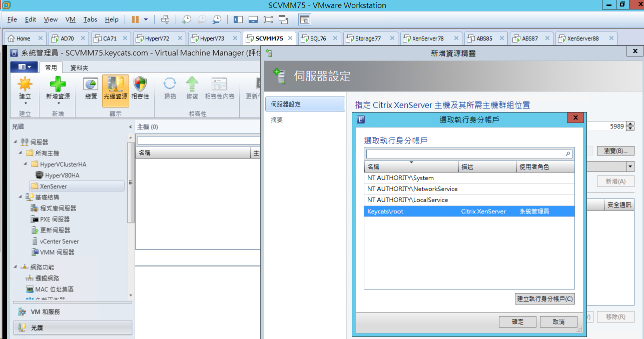Pause the VM with the suspend icon
644x339 pixels.
tap(135, 19)
